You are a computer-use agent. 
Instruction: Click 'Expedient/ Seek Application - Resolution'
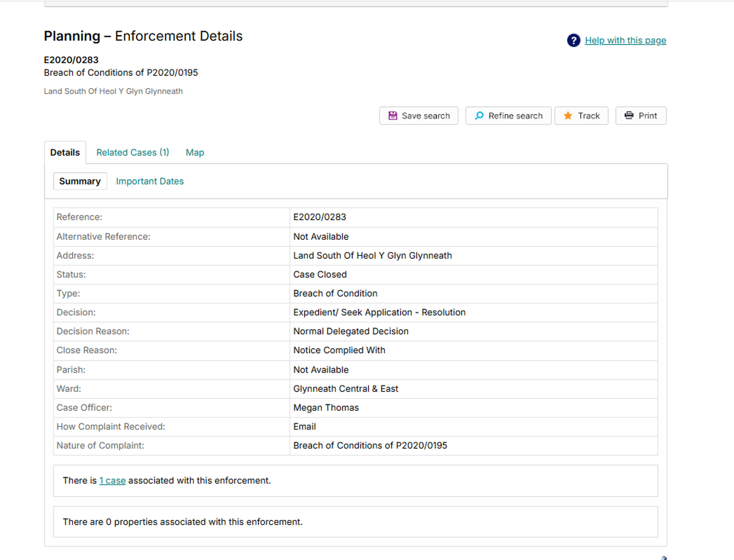tap(379, 312)
